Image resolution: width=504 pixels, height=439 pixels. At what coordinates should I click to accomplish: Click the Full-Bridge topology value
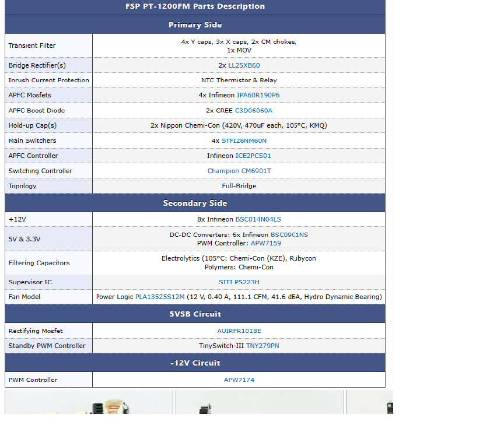tap(239, 186)
